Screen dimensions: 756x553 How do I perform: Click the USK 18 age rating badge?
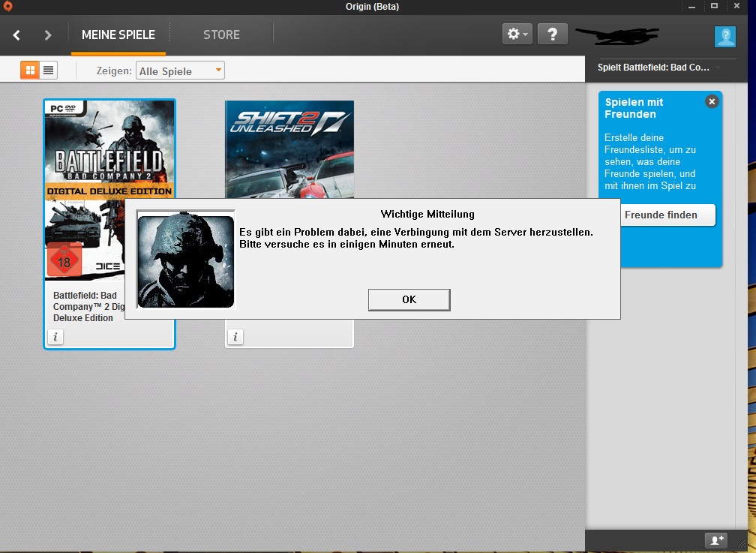pyautogui.click(x=64, y=260)
